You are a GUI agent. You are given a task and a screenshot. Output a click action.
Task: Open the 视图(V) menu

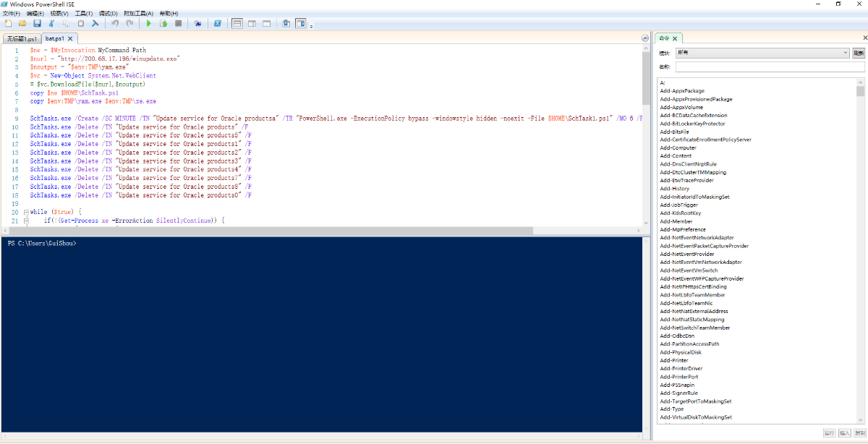(59, 13)
